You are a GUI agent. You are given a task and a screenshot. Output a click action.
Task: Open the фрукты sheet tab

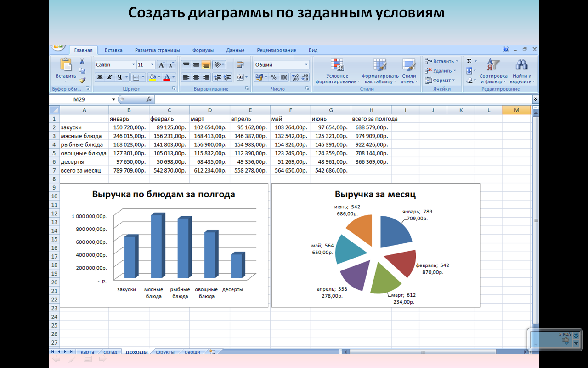point(165,352)
